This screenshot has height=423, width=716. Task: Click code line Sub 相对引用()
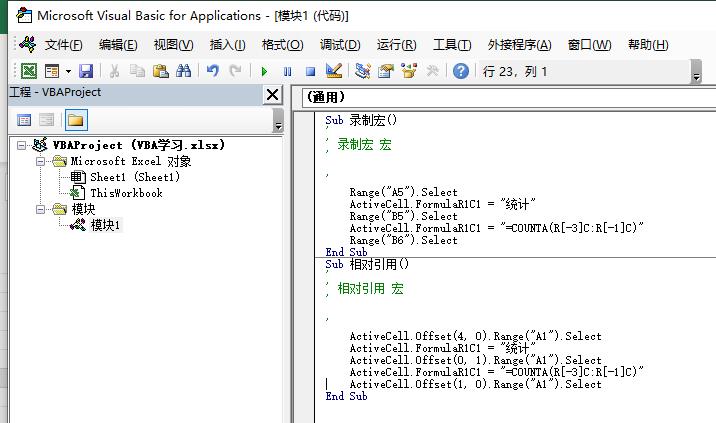click(367, 264)
